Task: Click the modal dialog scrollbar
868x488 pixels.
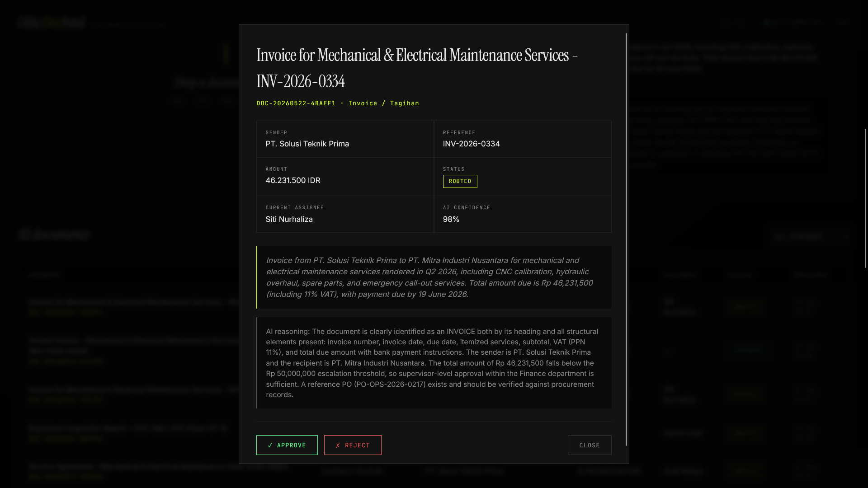Action: point(626,239)
